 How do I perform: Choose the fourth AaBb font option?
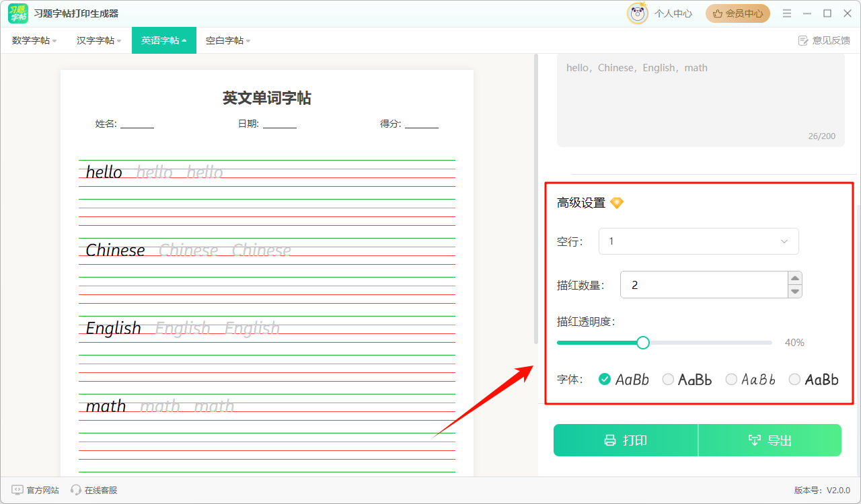tap(794, 380)
